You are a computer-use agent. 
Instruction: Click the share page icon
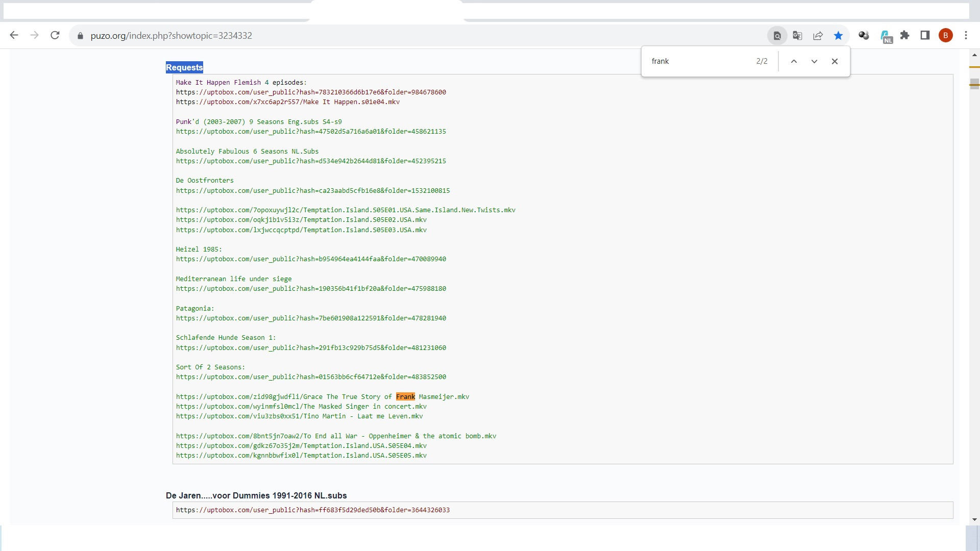pos(818,36)
